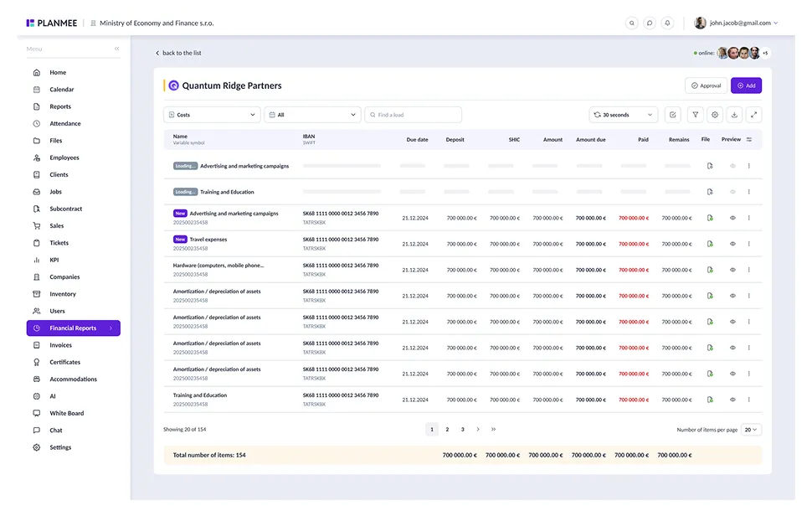Viewport: 812px width, 511px height.
Task: Click the +5 online users badge
Action: (x=765, y=53)
